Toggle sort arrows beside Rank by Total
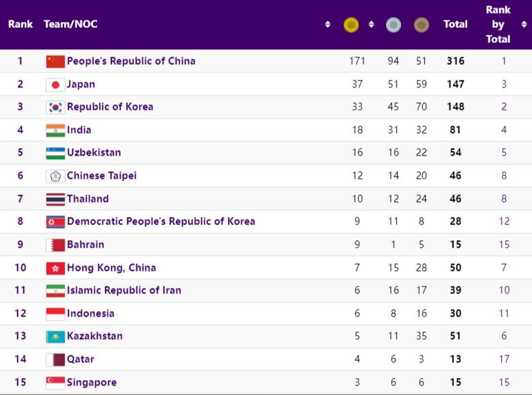The width and height of the screenshot is (532, 395). 524,25
